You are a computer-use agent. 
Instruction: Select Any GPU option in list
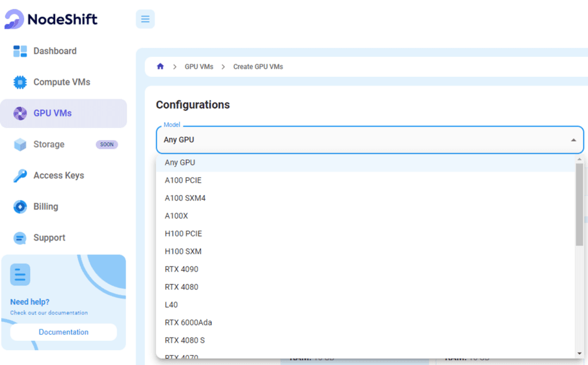(x=366, y=162)
